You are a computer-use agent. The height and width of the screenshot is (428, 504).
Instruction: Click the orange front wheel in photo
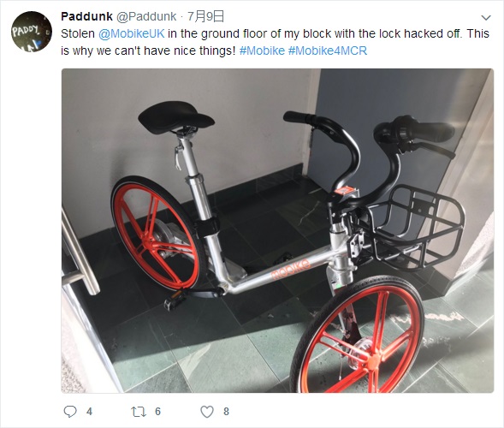tap(357, 335)
